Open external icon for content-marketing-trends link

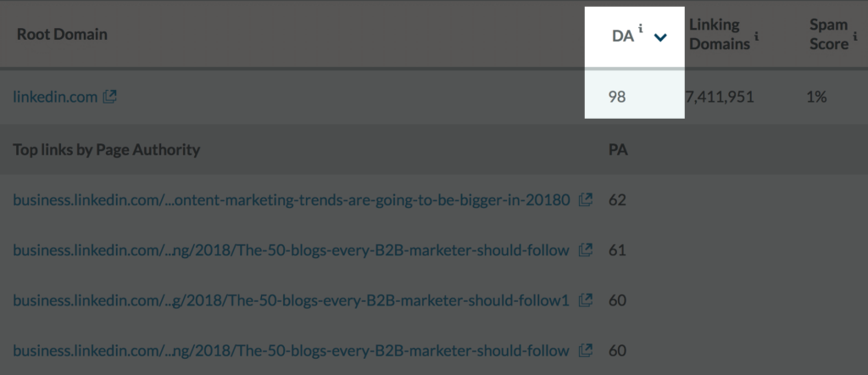(585, 201)
